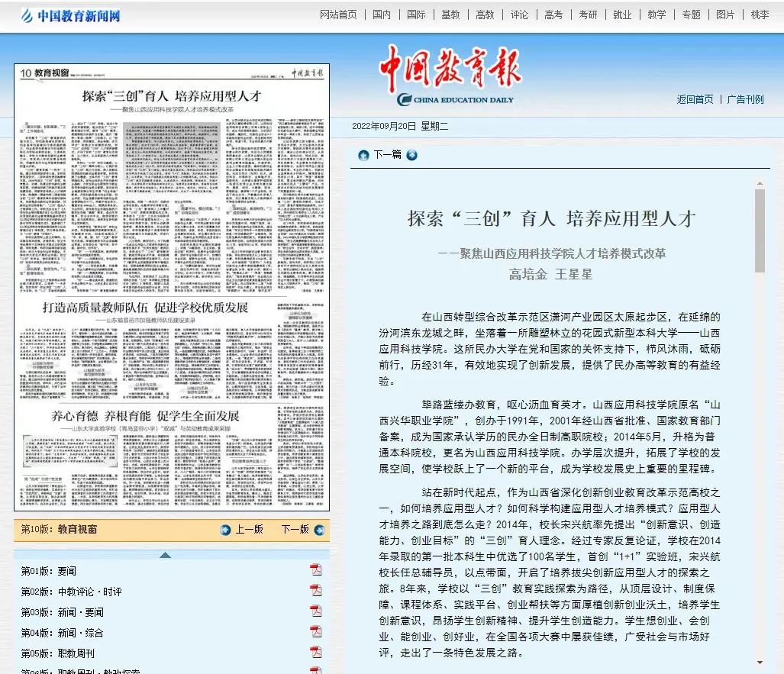Go to 网站首页 in top navigation
The height and width of the screenshot is (674, 784).
click(338, 15)
